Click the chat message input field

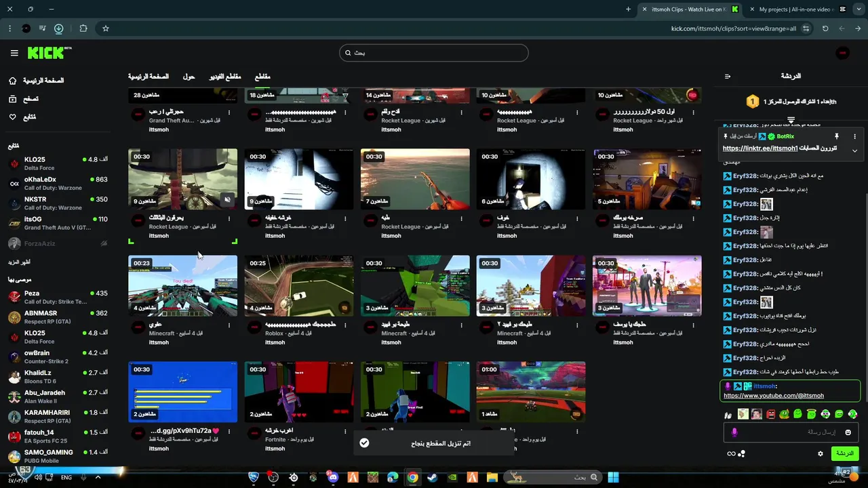point(791,432)
